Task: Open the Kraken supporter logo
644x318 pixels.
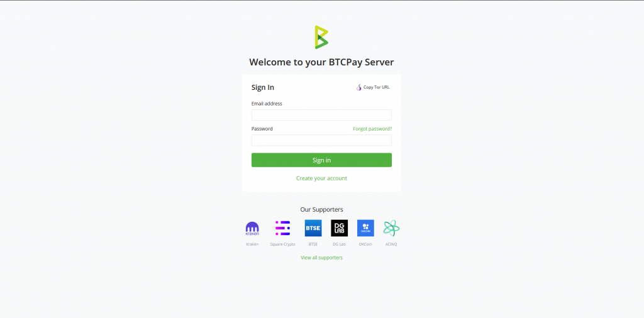Action: 252,229
